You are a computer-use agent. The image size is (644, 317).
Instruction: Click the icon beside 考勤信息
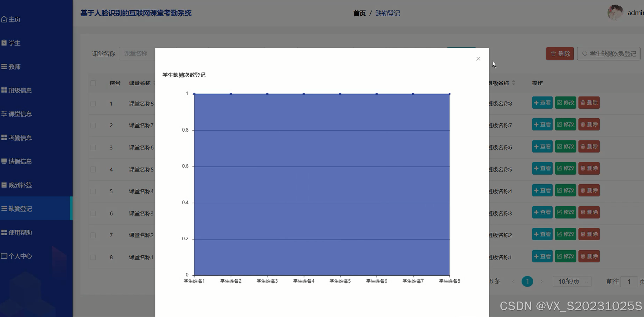tap(4, 137)
